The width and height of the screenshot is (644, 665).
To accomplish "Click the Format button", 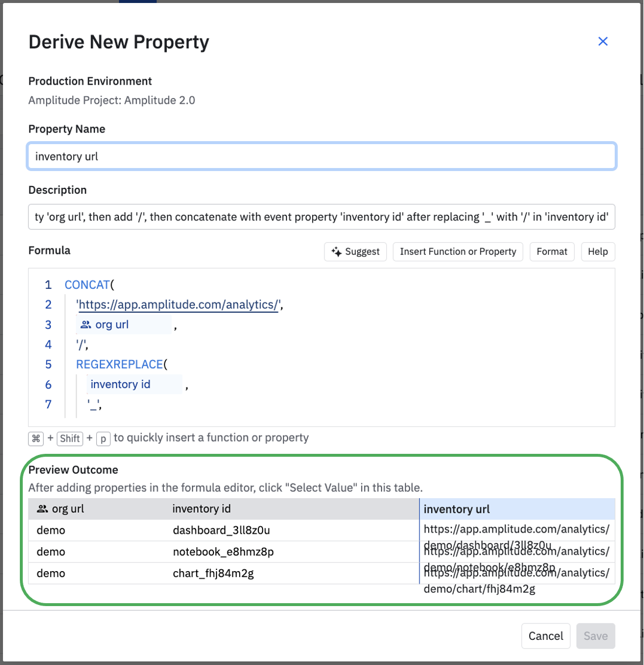I will (551, 251).
